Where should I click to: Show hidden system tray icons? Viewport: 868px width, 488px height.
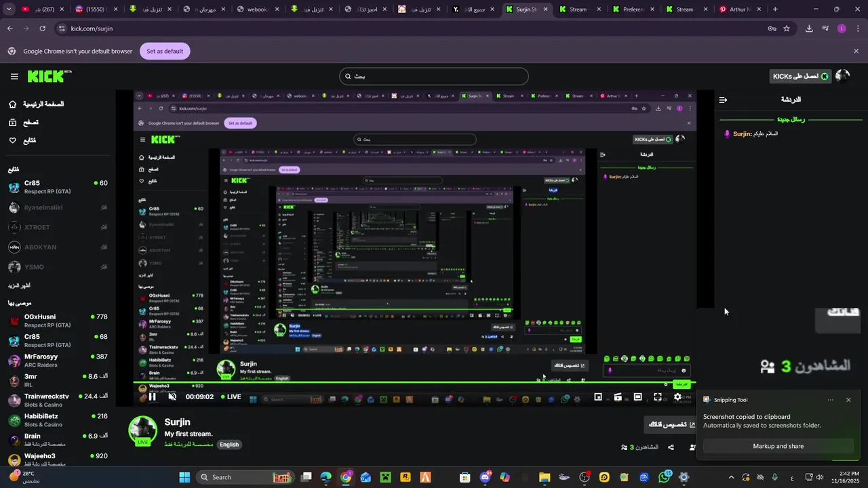(731, 477)
